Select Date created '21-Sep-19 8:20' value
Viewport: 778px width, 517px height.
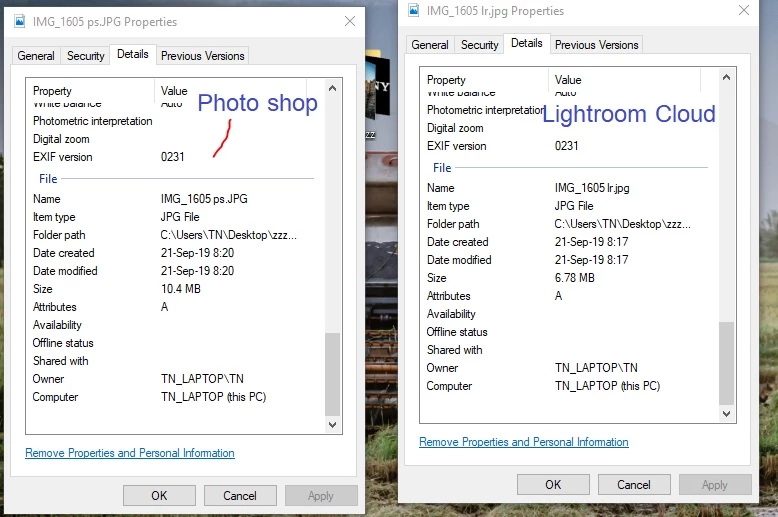tap(197, 253)
